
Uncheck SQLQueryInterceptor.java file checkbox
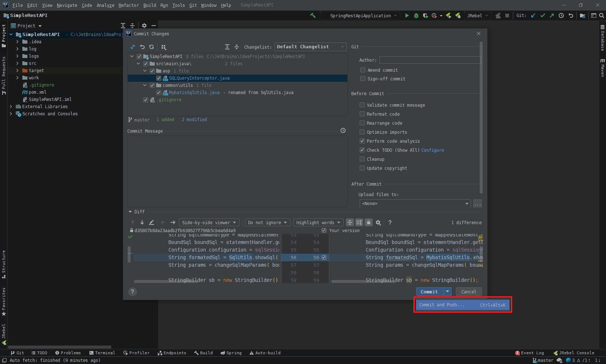pyautogui.click(x=159, y=78)
